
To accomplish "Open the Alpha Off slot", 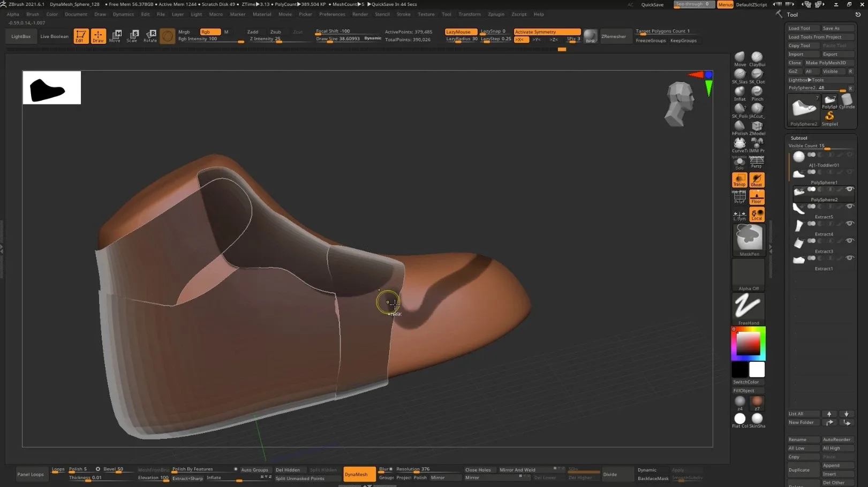I will (x=749, y=275).
